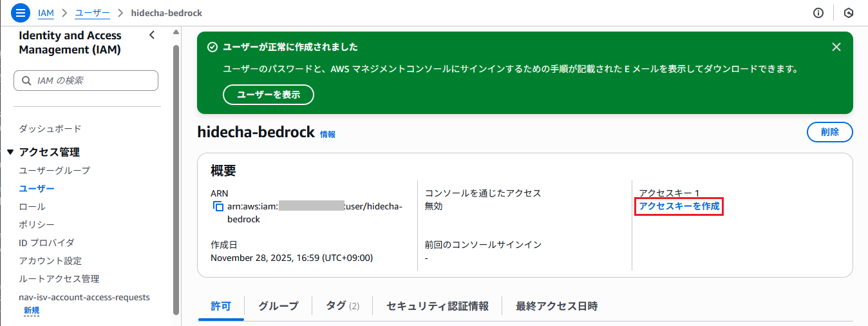The width and height of the screenshot is (868, 326).
Task: Switch to the グループ tab
Action: pyautogui.click(x=278, y=306)
